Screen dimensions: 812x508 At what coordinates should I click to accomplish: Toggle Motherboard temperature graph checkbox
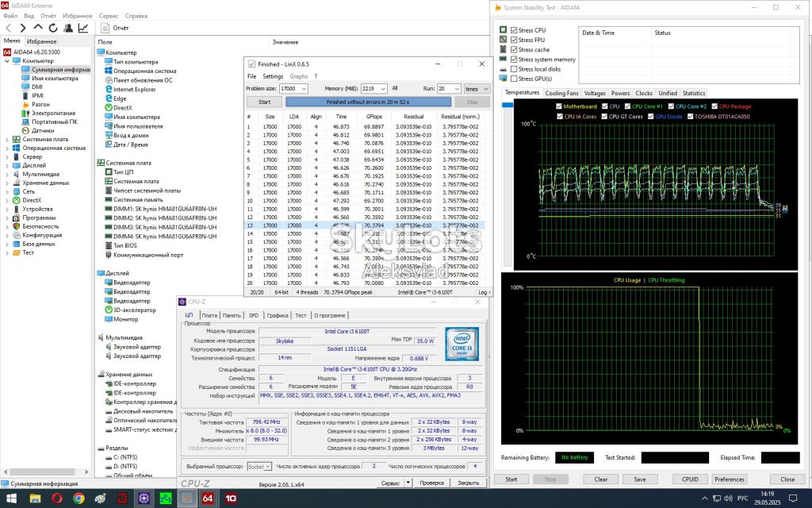point(559,106)
